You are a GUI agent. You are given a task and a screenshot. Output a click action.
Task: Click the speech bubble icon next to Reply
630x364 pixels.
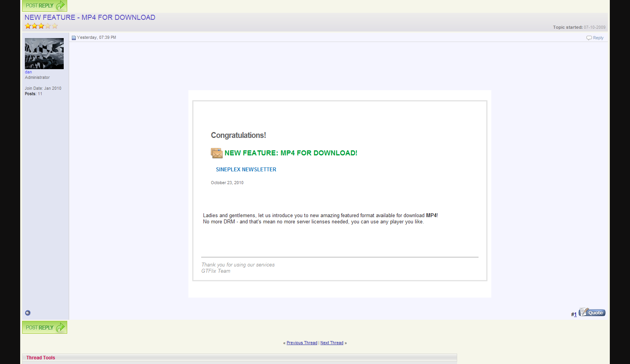[589, 38]
